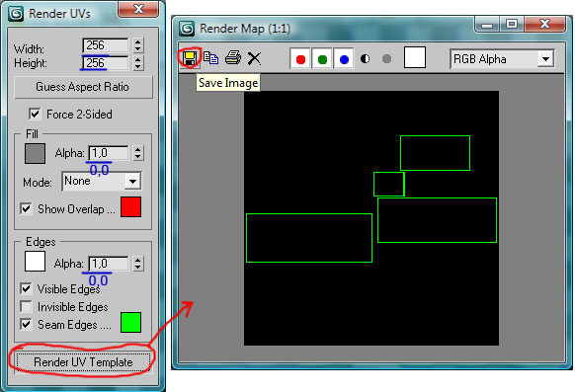This screenshot has height=392, width=575.
Task: Enable Invisible Edges checkbox
Action: point(26,307)
